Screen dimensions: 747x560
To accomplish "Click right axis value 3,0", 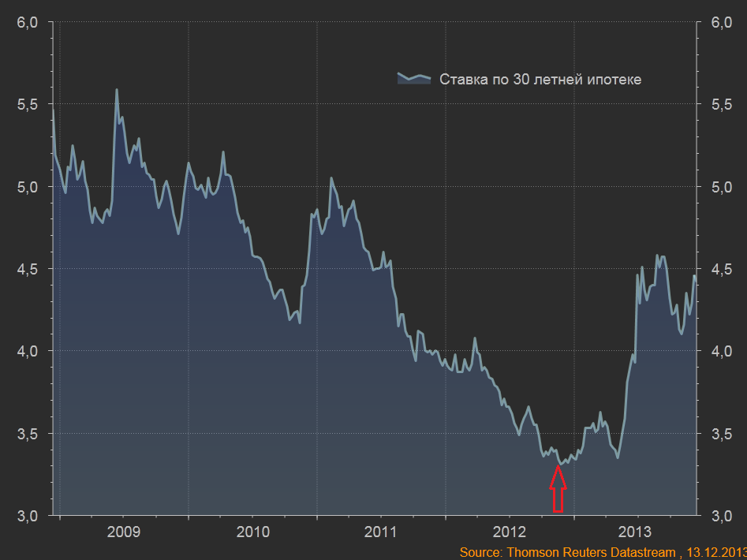I will pyautogui.click(x=721, y=516).
